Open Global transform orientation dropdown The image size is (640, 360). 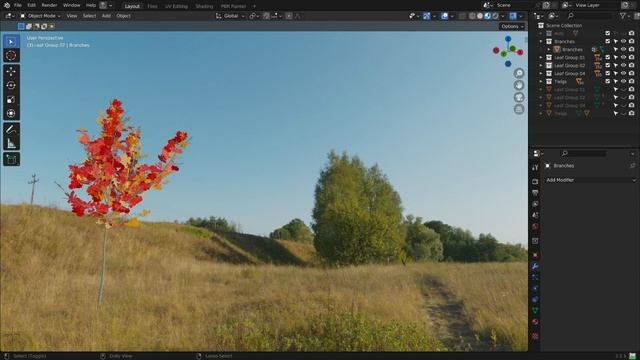(230, 16)
